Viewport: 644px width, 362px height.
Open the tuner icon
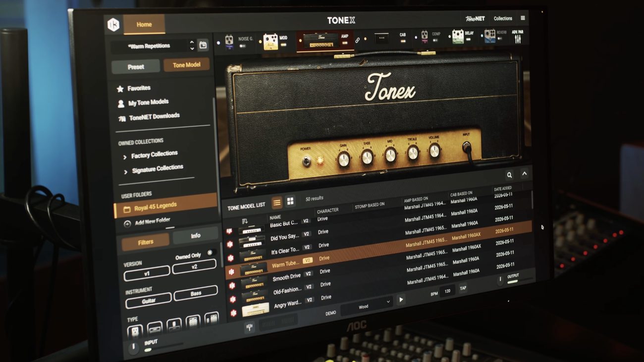[249, 327]
